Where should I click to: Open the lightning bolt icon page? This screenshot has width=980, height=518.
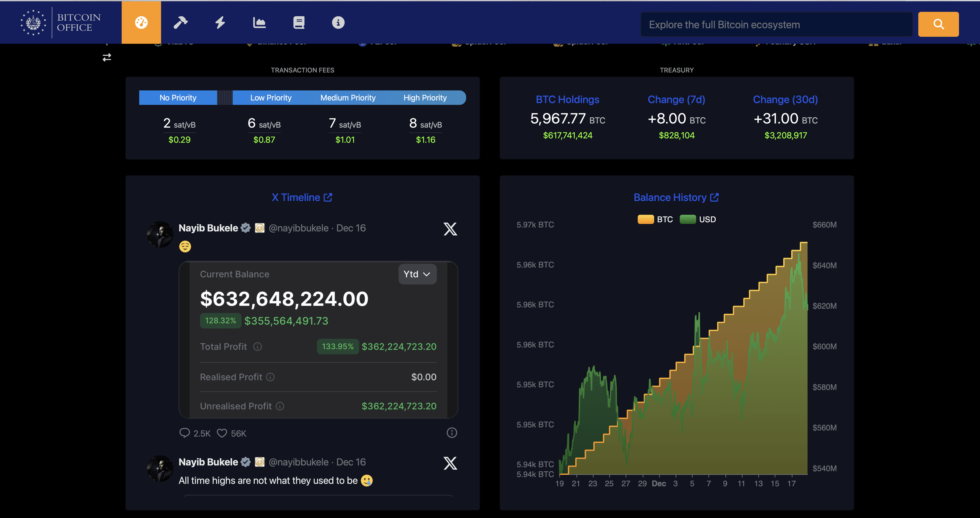point(220,23)
